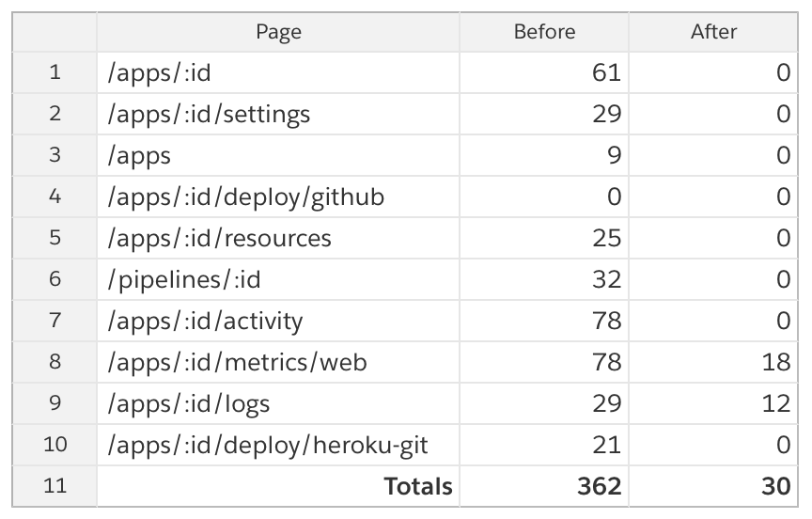Click the /apps/:id/deploy/heroku-git cell
This screenshot has height=519, width=812.
click(x=278, y=445)
